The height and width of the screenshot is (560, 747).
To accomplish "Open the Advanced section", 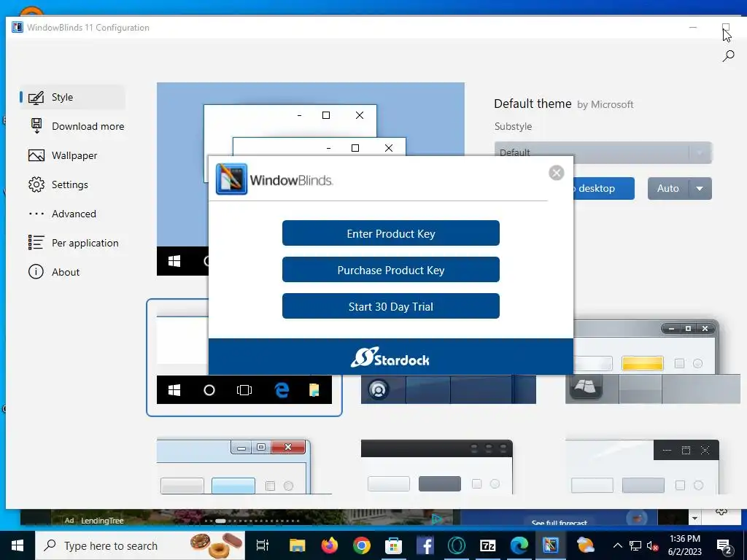I will click(x=72, y=214).
